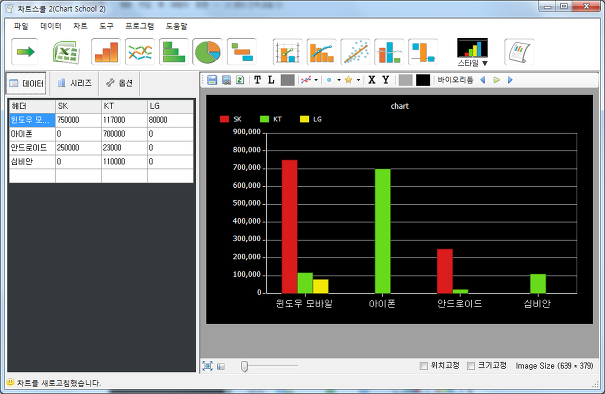Select the orange column chart type
Viewport: 605px width, 394px height.
[x=106, y=52]
